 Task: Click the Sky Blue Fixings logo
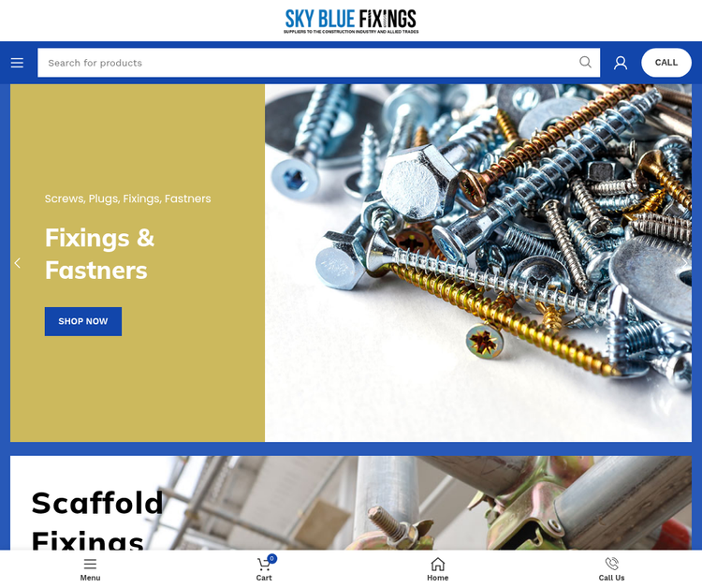tap(351, 21)
